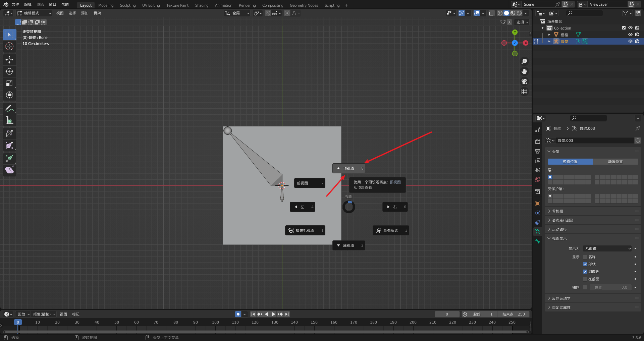
Task: Choose the Shear tool
Action: [x=9, y=170]
